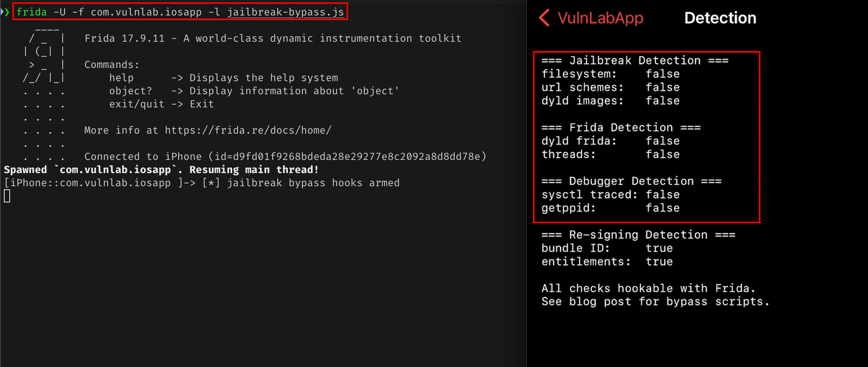The image size is (868, 367).
Task: Click the Frida ASCII art logo
Action: (x=44, y=55)
